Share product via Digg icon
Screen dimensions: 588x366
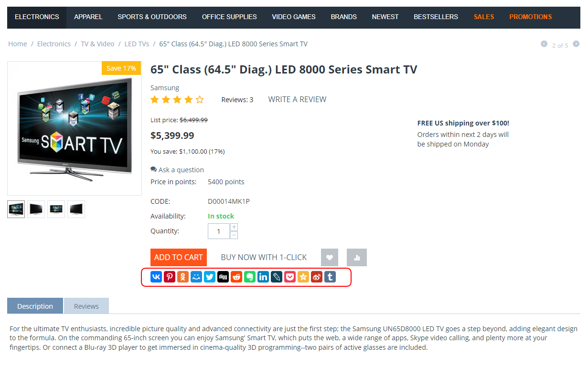click(223, 277)
